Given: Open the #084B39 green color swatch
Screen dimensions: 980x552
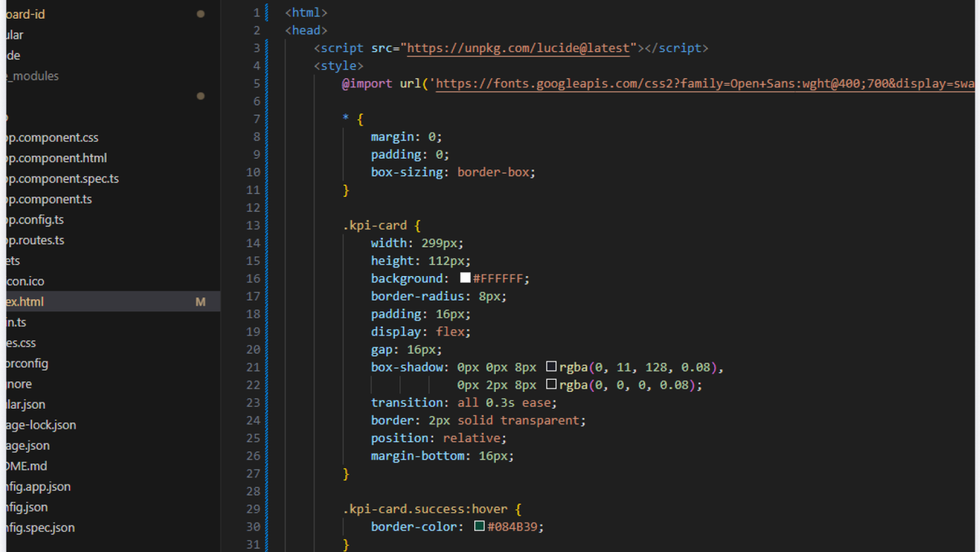Looking at the screenshot, I should 479,526.
